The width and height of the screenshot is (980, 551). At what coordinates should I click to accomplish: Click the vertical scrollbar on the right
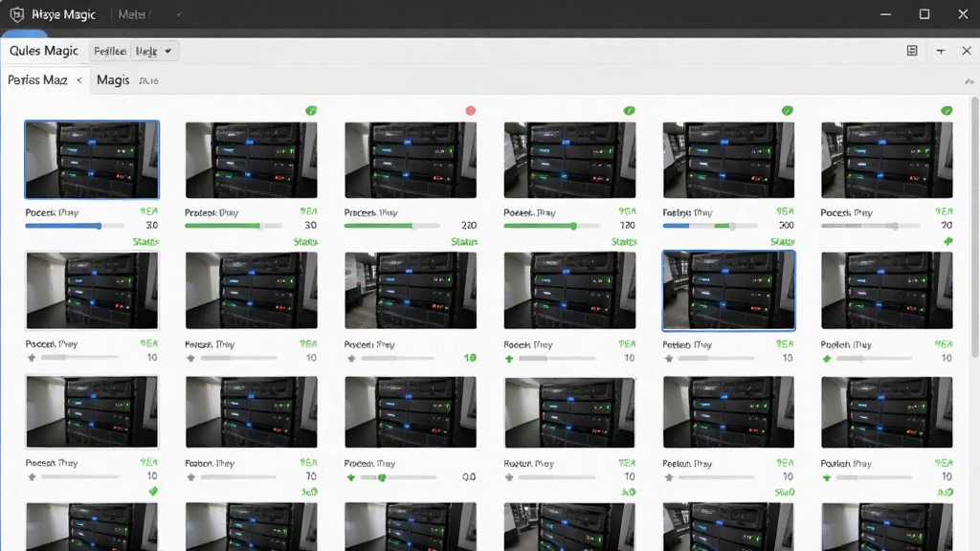click(x=975, y=228)
